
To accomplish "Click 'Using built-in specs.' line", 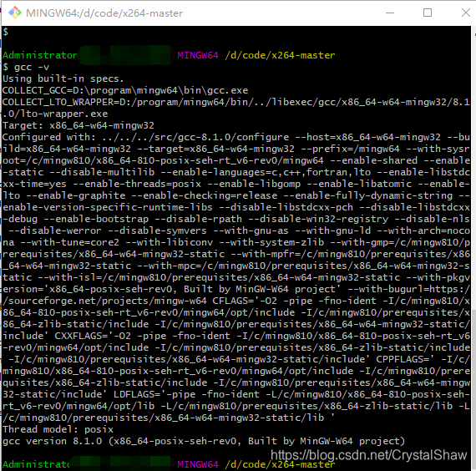I will click(x=63, y=79).
